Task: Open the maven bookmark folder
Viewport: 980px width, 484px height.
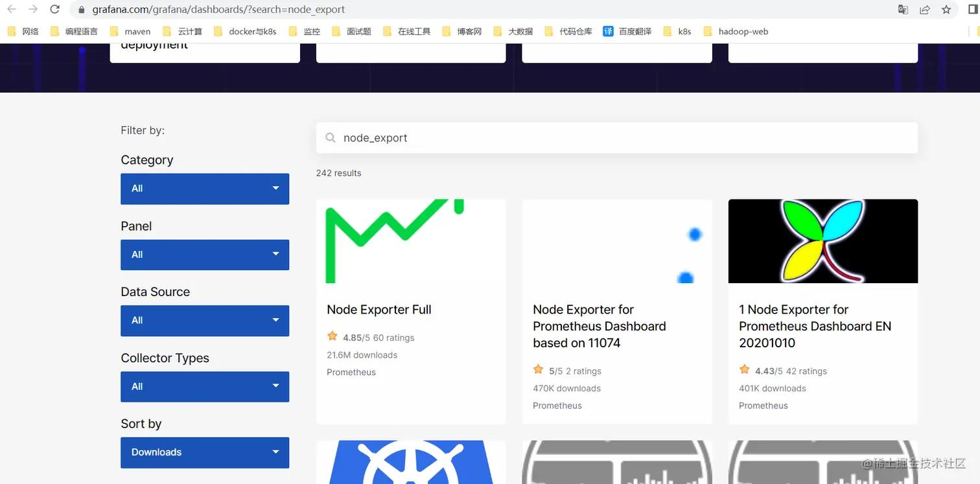Action: tap(130, 31)
